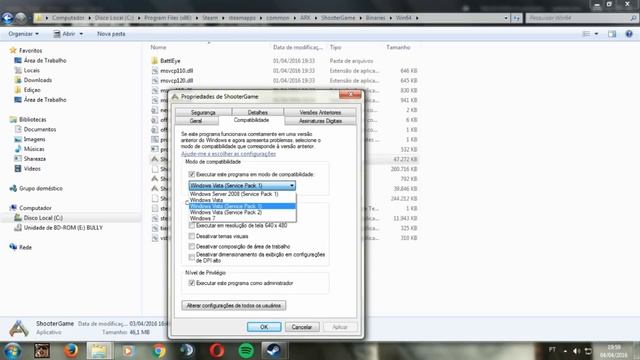Select Imagens library
Viewport: 640px width, 360px height.
tap(34, 139)
